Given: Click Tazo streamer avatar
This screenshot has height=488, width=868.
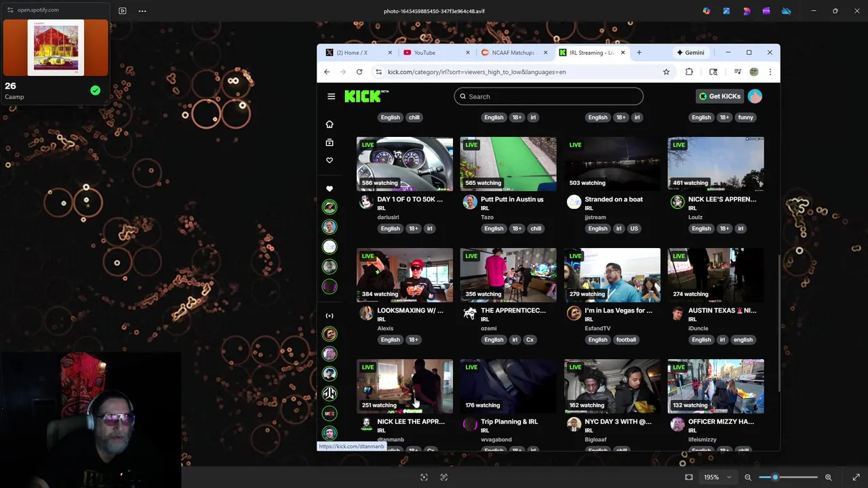Looking at the screenshot, I should point(470,202).
